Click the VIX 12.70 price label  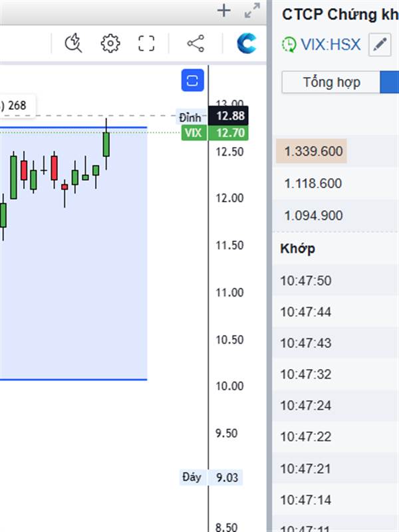point(215,132)
